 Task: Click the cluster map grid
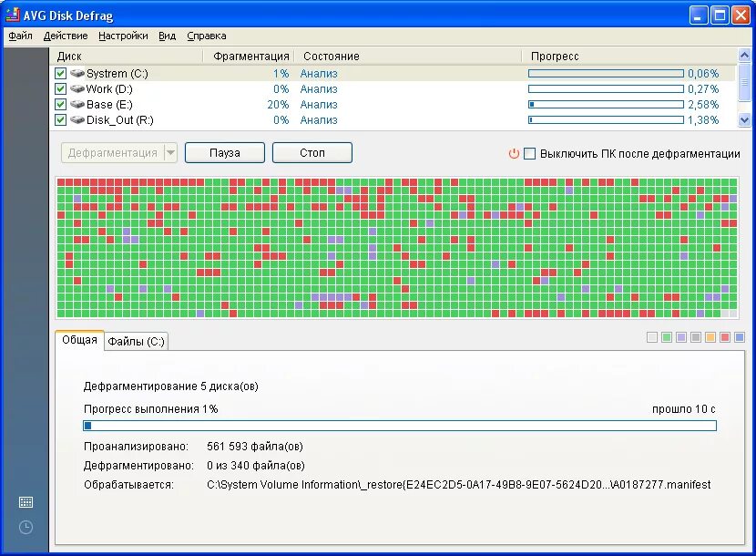[x=397, y=248]
